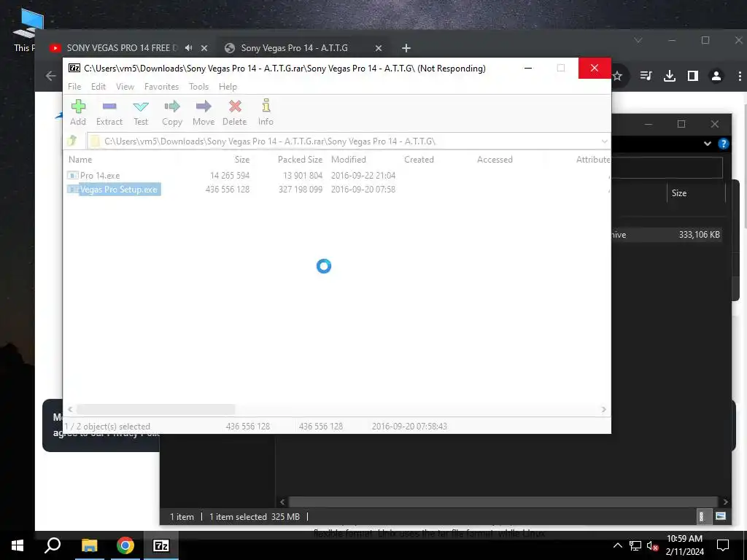Image resolution: width=747 pixels, height=560 pixels.
Task: Toggle Chrome side panel icon
Action: (693, 76)
